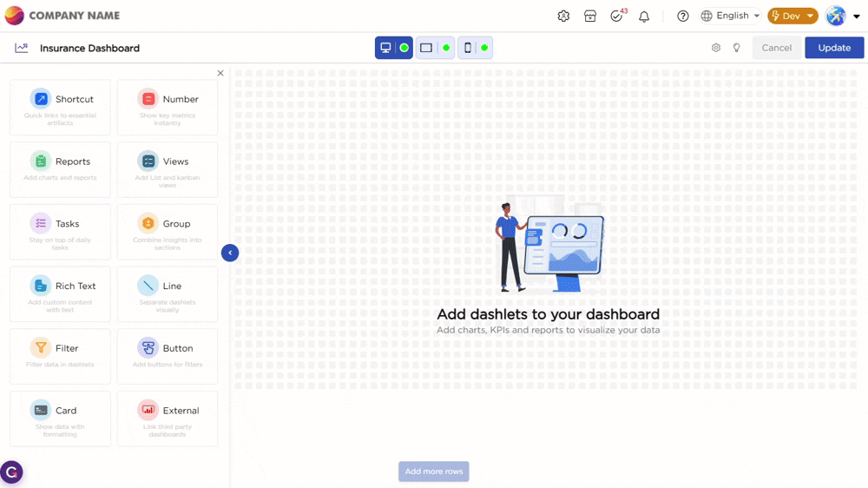Image resolution: width=868 pixels, height=488 pixels.
Task: Collapse the dashlet sidebar panel
Action: (x=230, y=253)
